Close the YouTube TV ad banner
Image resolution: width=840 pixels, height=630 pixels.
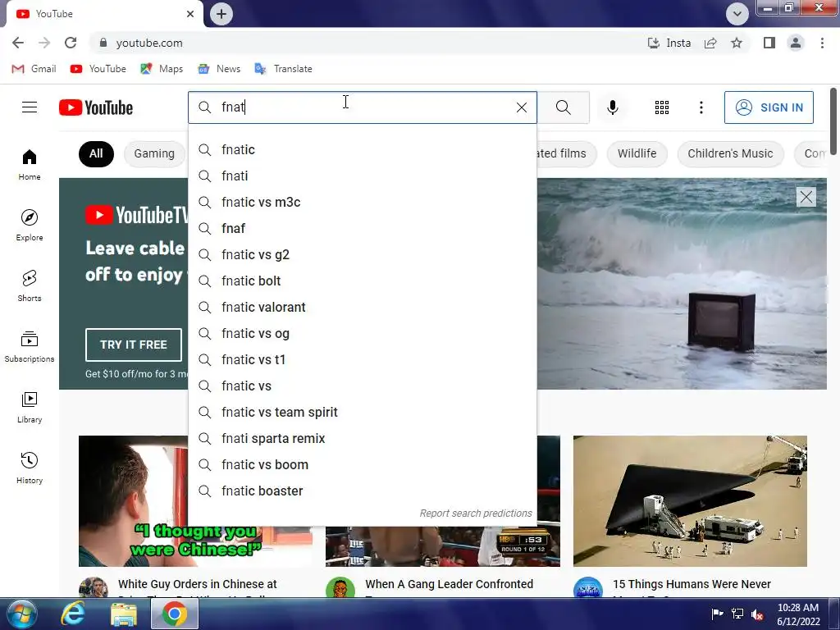pos(806,197)
